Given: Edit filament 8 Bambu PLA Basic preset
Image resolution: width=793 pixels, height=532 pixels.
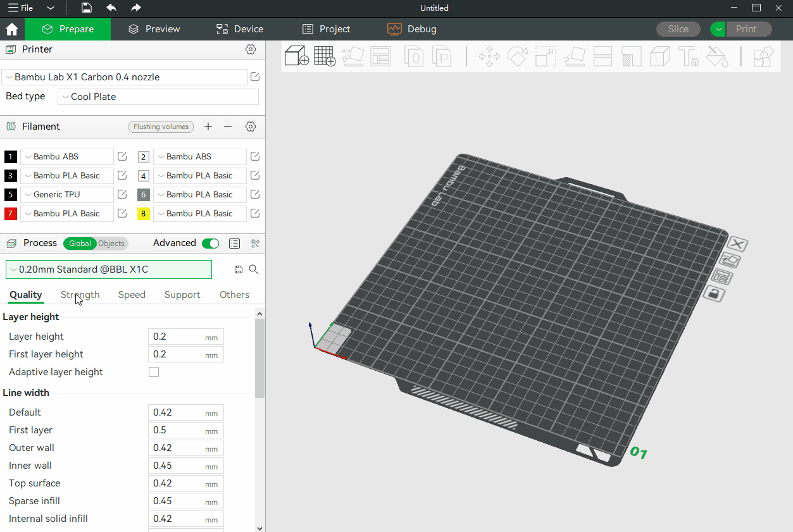Looking at the screenshot, I should 255,213.
